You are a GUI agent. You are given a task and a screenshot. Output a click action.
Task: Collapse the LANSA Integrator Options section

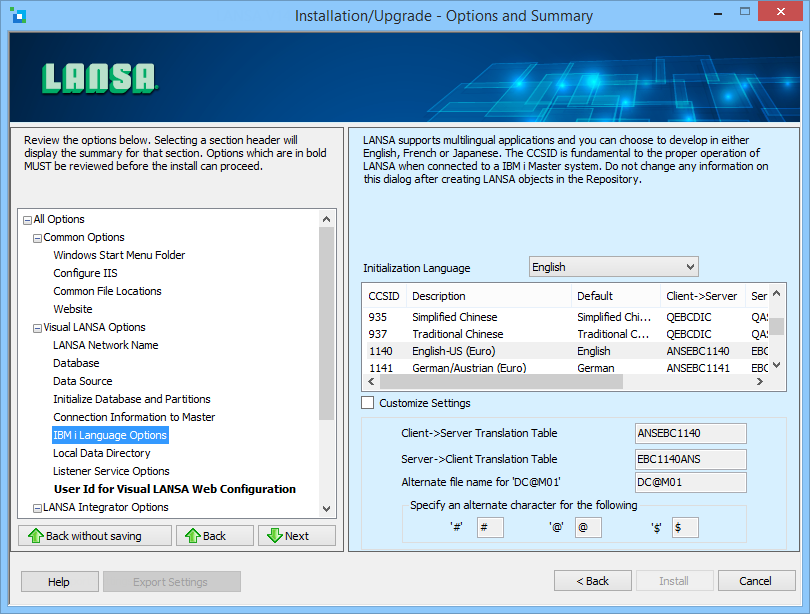[x=37, y=509]
